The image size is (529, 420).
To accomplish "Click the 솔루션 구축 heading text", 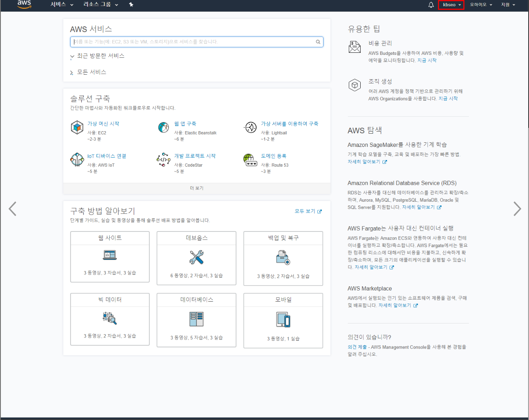I will point(90,99).
